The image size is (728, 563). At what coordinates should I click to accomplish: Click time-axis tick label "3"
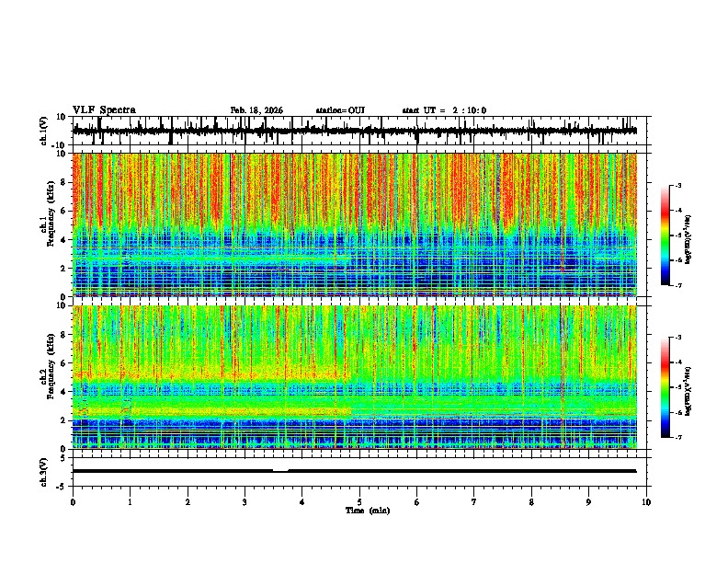pos(245,502)
